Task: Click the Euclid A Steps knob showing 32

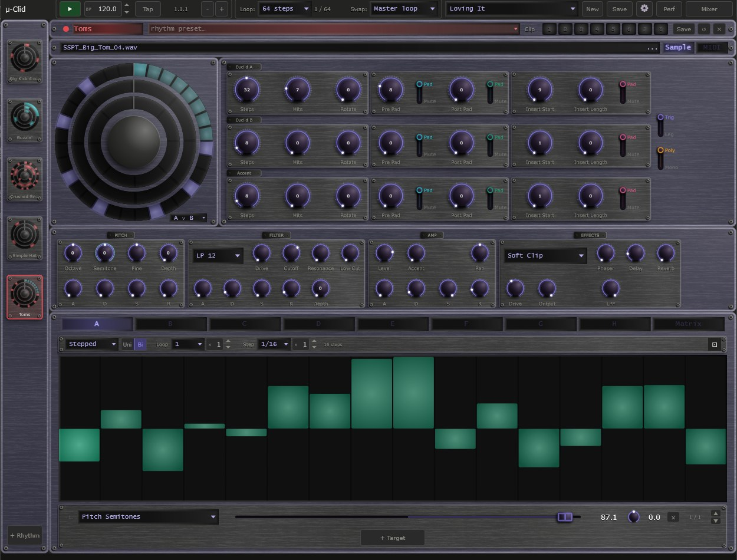Action: tap(247, 90)
